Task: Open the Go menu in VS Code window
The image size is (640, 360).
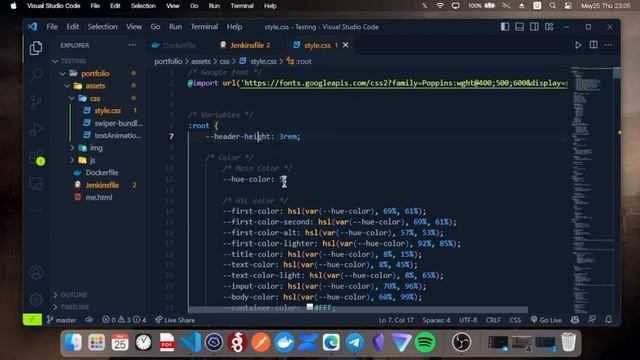Action: tap(155, 27)
